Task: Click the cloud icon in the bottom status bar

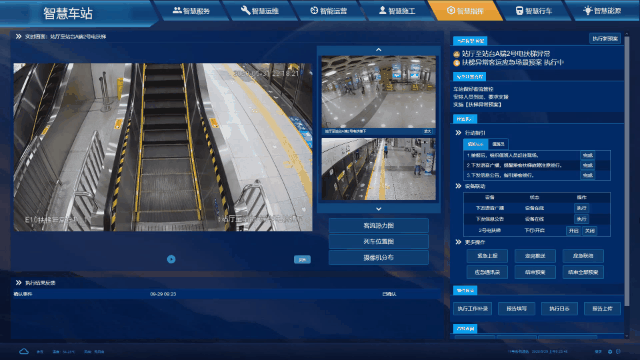Action: coord(24,351)
